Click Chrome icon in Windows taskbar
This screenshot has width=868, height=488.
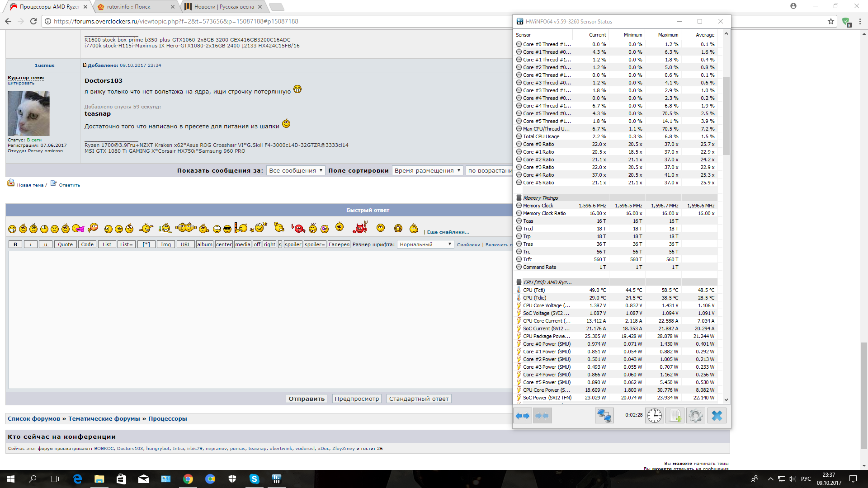tap(188, 479)
